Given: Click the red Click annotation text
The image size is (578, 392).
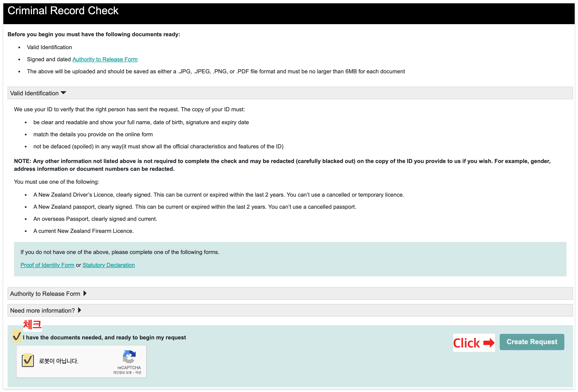Looking at the screenshot, I should point(466,343).
